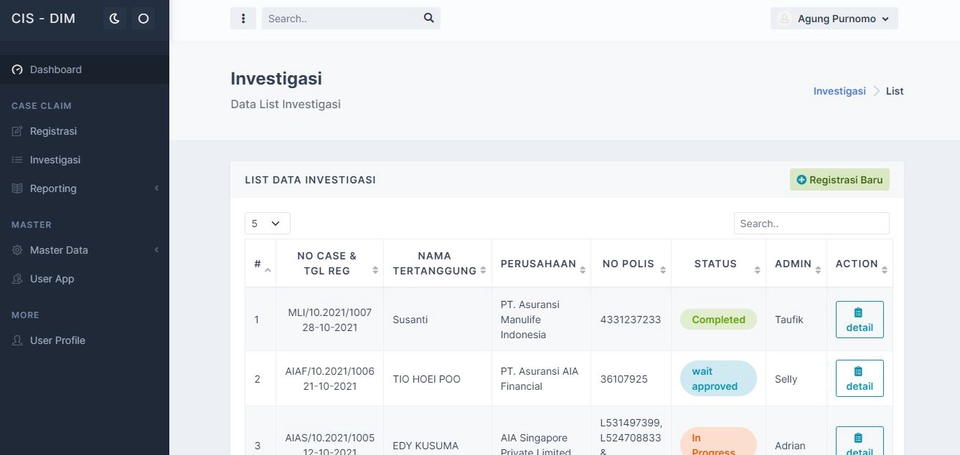This screenshot has height=455, width=960.
Task: Focus the table Search.. field
Action: (811, 224)
